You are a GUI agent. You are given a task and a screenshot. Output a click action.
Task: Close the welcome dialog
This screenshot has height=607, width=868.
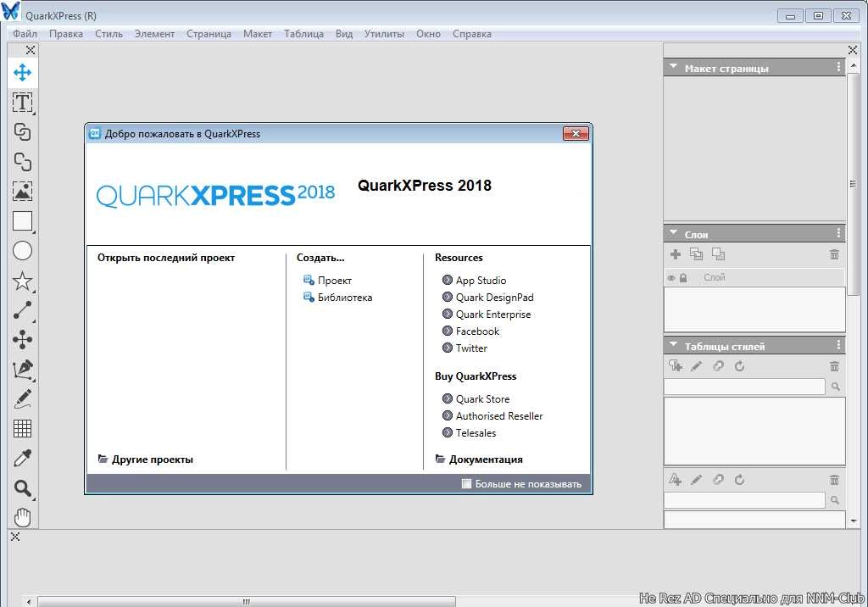click(x=576, y=133)
